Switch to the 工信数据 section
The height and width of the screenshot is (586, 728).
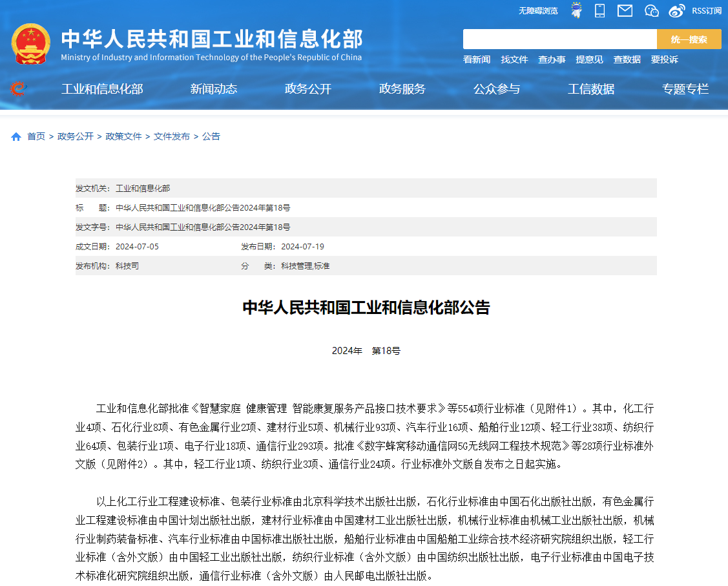click(x=591, y=89)
